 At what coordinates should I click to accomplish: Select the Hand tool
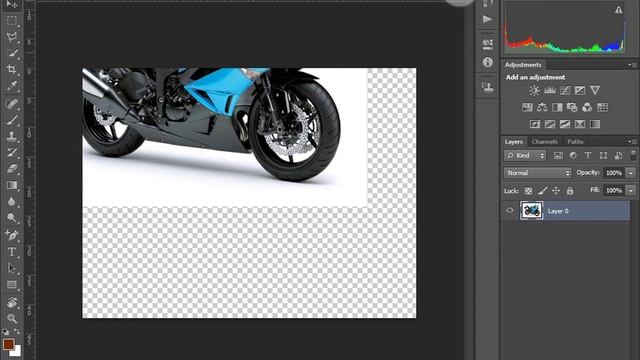[x=12, y=302]
